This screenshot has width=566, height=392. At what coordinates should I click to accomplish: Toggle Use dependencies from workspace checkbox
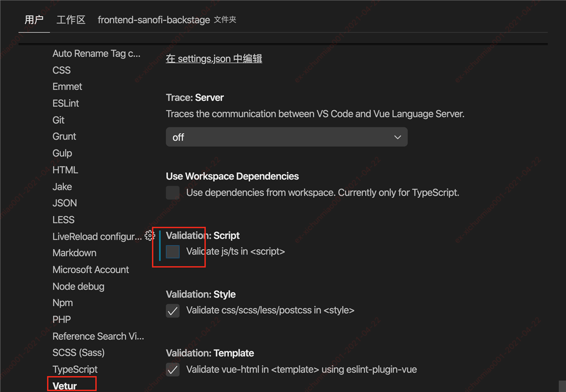173,193
